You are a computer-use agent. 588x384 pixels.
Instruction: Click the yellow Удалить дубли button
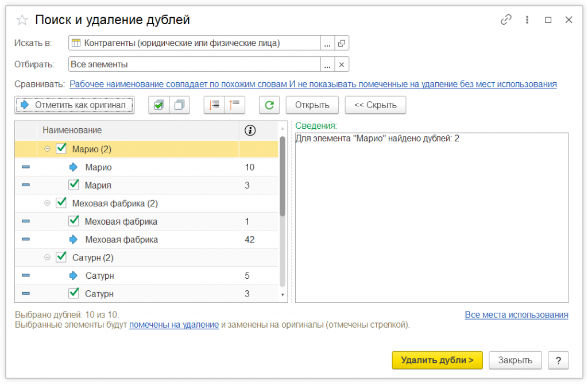click(437, 360)
